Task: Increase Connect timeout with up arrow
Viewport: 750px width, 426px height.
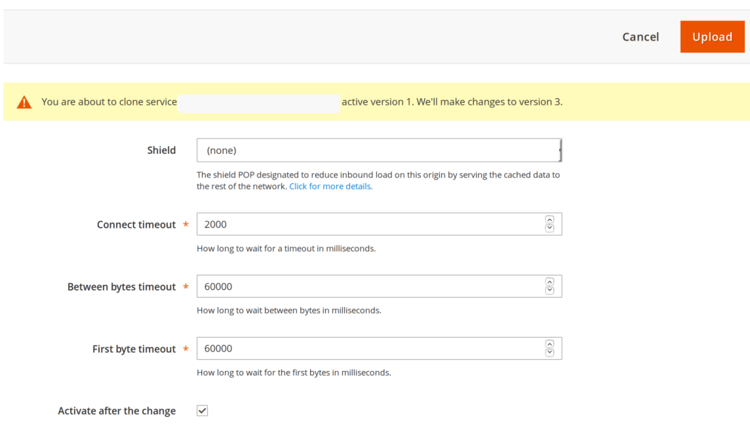Action: tap(549, 220)
